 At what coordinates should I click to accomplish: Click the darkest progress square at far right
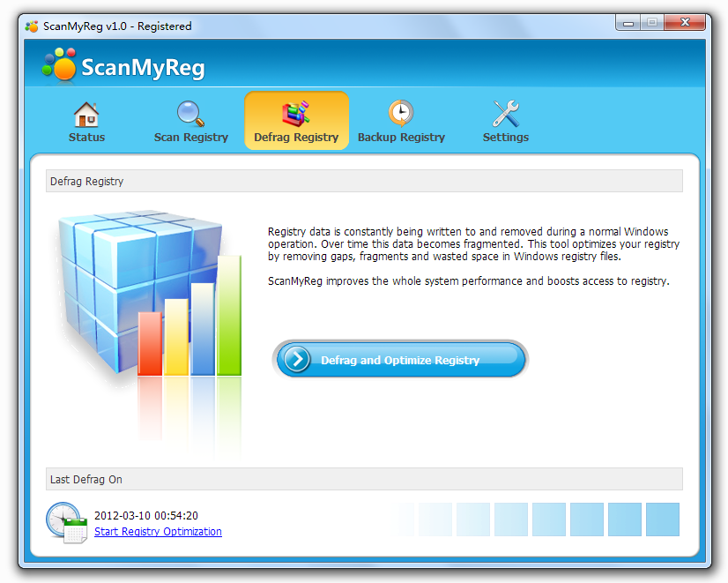point(663,519)
